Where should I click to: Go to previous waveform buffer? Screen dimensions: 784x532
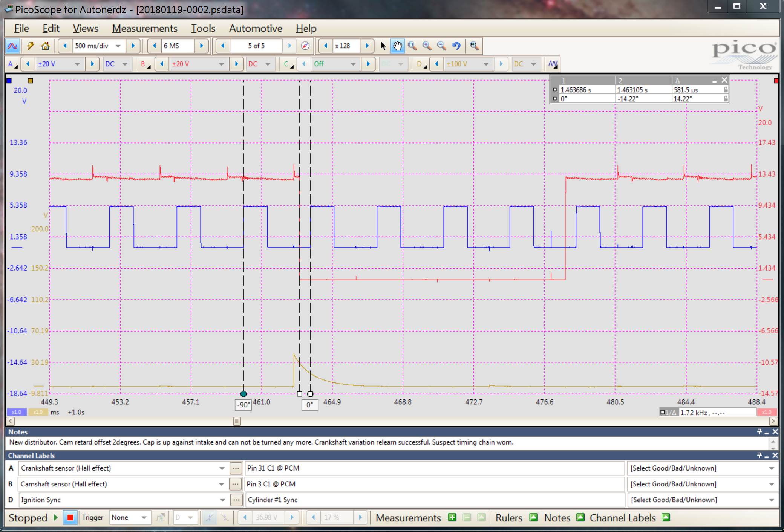pos(223,46)
